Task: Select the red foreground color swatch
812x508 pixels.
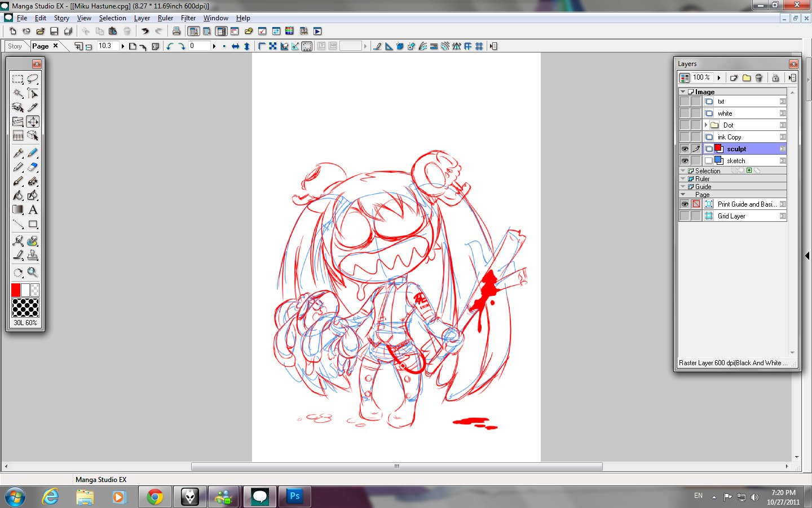Action: tap(16, 290)
